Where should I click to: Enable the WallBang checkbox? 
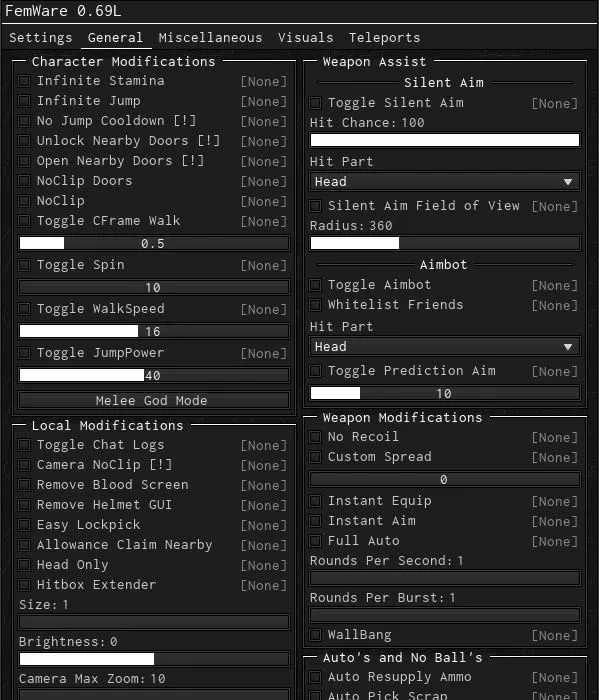[x=315, y=635]
